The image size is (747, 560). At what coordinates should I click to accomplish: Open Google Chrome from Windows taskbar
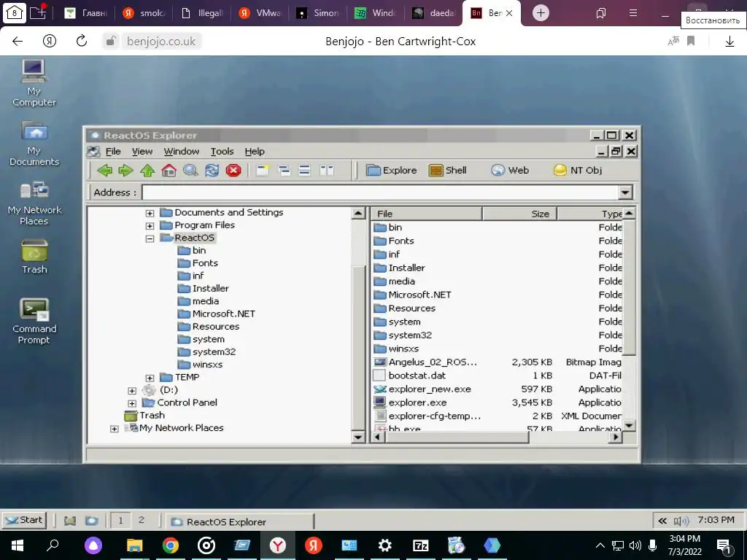170,545
